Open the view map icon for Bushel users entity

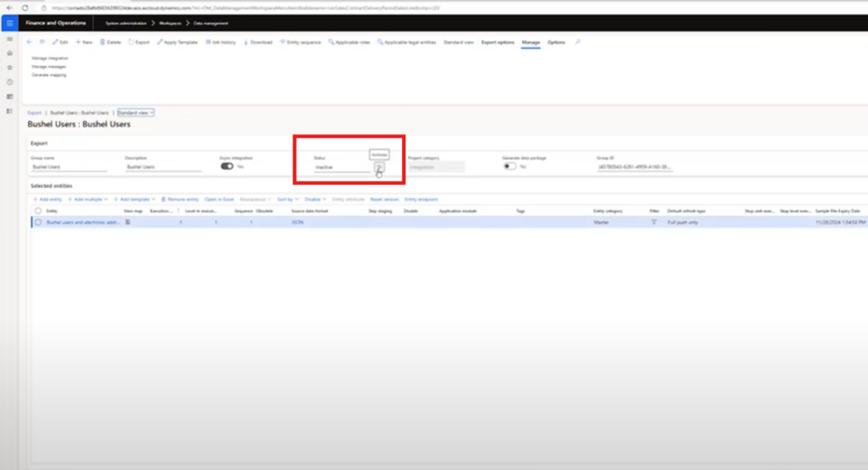click(128, 221)
